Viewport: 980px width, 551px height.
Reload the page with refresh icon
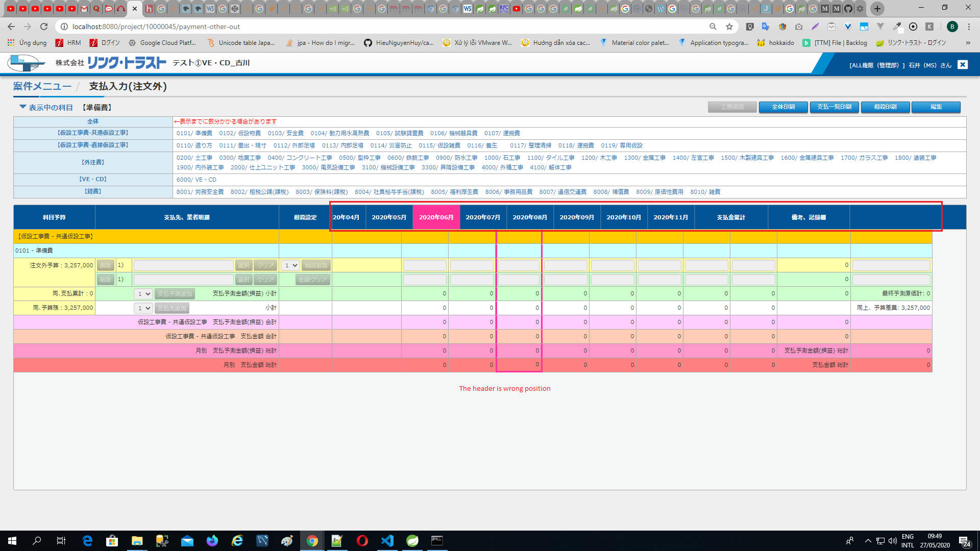(44, 27)
